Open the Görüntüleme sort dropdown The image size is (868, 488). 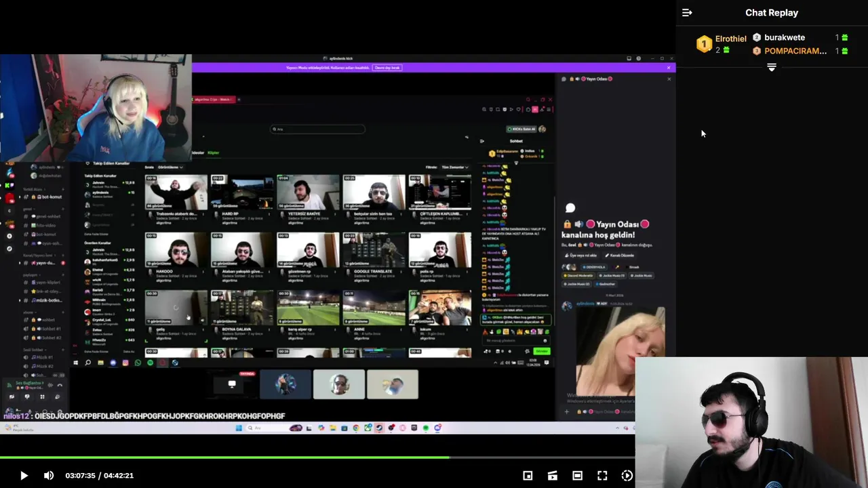pyautogui.click(x=170, y=167)
